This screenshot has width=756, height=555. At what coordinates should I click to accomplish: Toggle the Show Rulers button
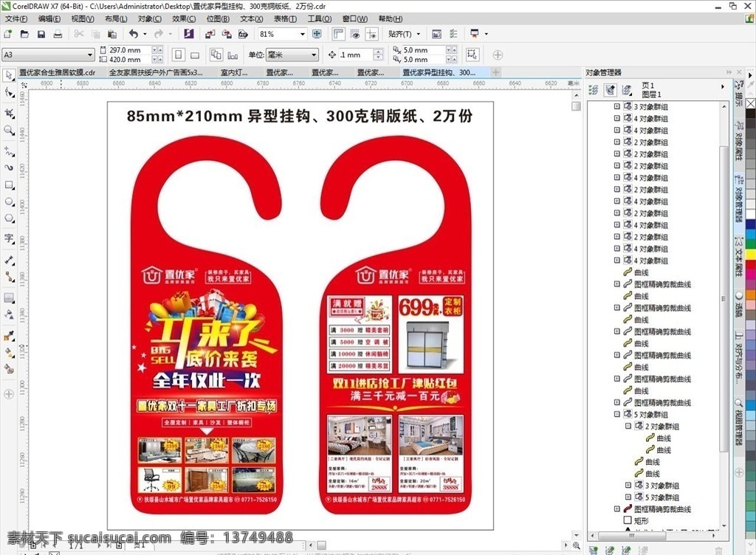(x=338, y=34)
